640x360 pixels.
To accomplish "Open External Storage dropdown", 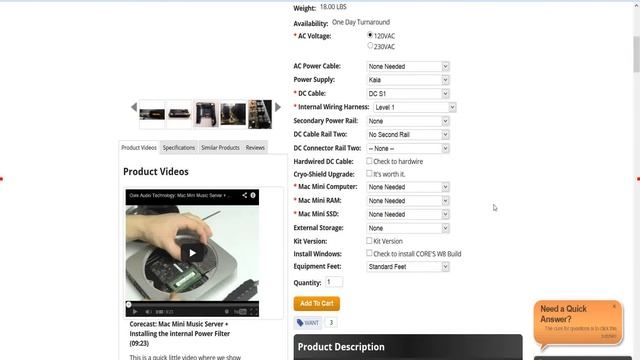I will pyautogui.click(x=408, y=228).
